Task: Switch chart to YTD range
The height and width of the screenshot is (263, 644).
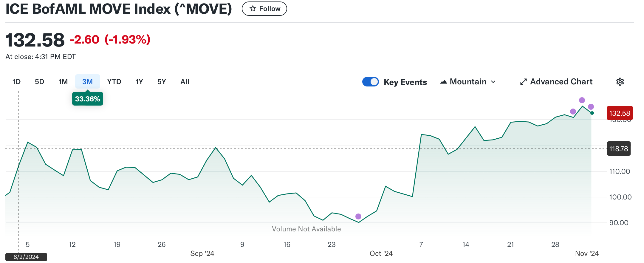Action: tap(114, 82)
